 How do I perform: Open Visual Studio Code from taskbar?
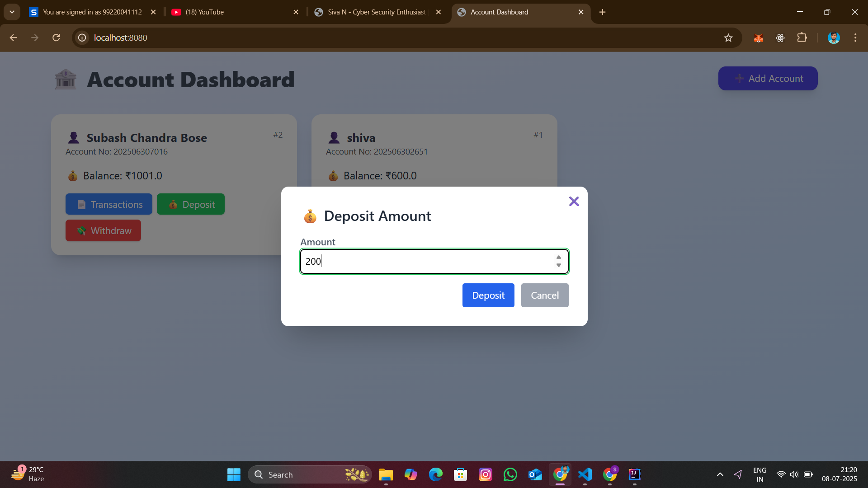point(585,474)
